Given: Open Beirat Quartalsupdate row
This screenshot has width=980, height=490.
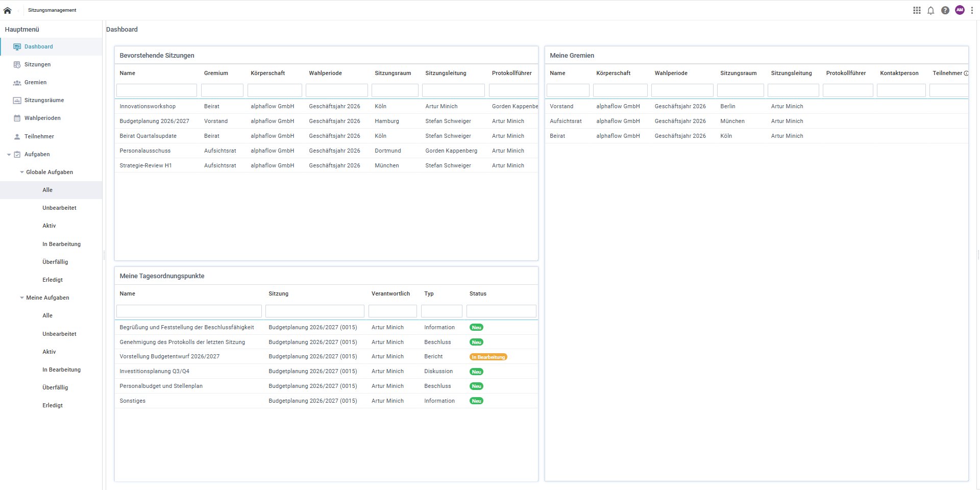Looking at the screenshot, I should [x=326, y=136].
